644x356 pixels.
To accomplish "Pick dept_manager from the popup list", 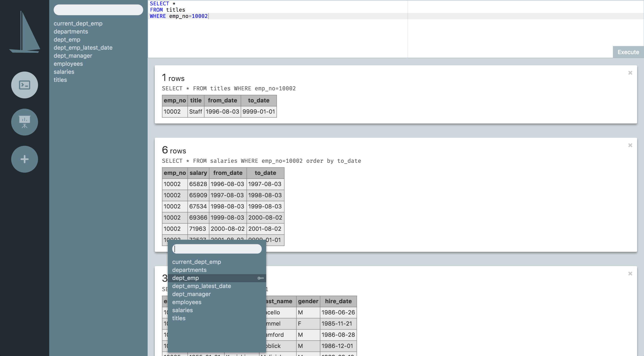I will (191, 294).
